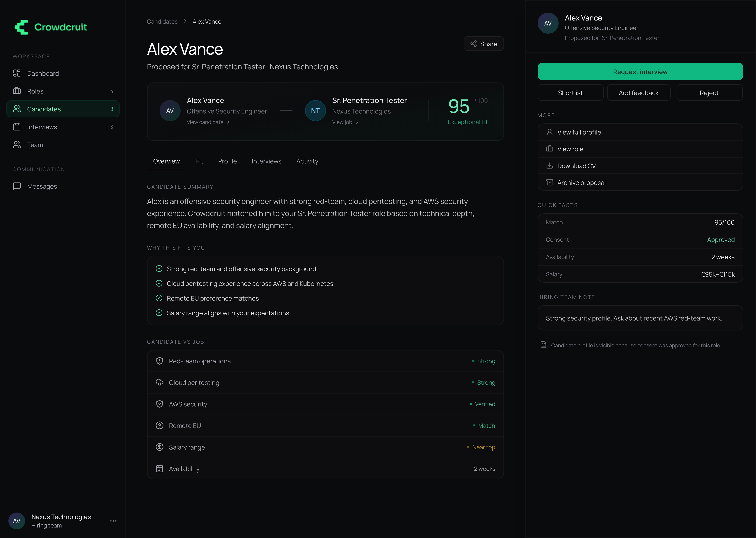Open the Interviews tab

[267, 161]
